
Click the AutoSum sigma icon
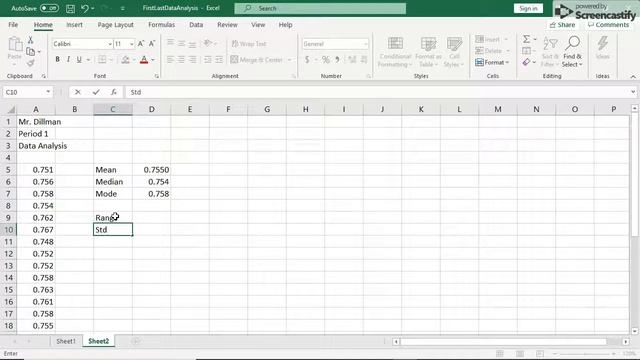pyautogui.click(x=527, y=39)
